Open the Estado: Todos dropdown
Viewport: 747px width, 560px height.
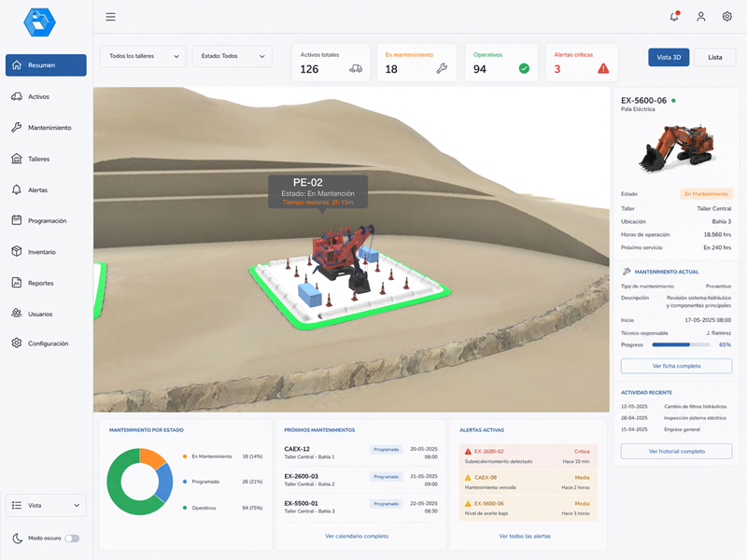click(232, 56)
